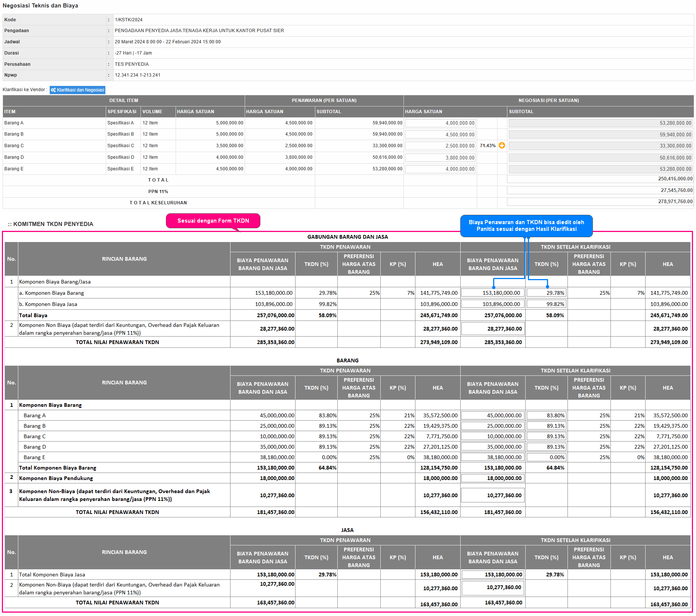696x616 pixels.
Task: Click Barang A negotiation Harga Satuan field
Action: [440, 123]
